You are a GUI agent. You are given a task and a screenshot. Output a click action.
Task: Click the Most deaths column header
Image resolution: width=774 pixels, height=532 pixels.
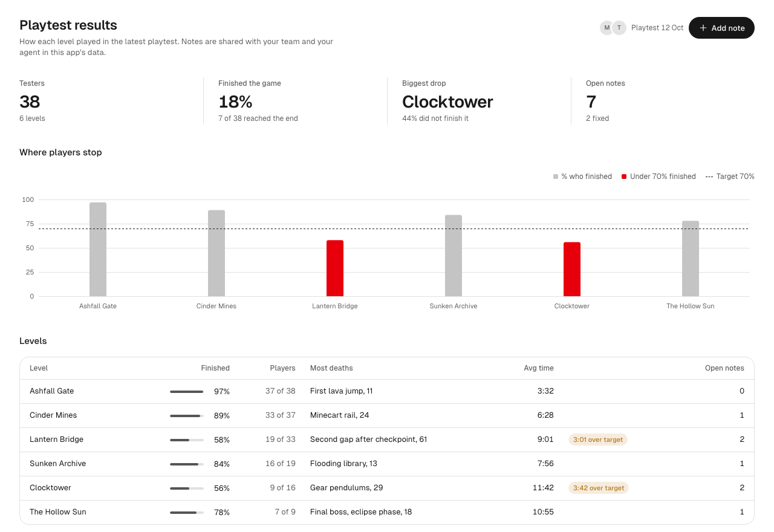(331, 368)
